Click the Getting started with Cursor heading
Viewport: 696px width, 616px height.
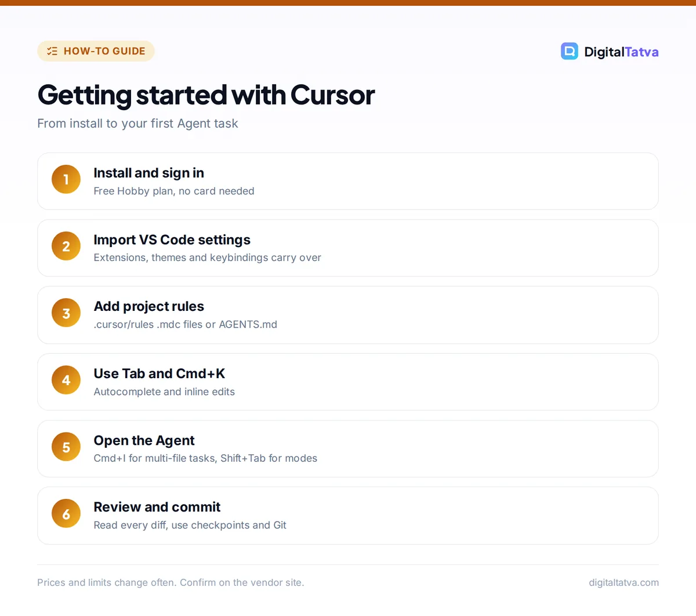pyautogui.click(x=206, y=95)
